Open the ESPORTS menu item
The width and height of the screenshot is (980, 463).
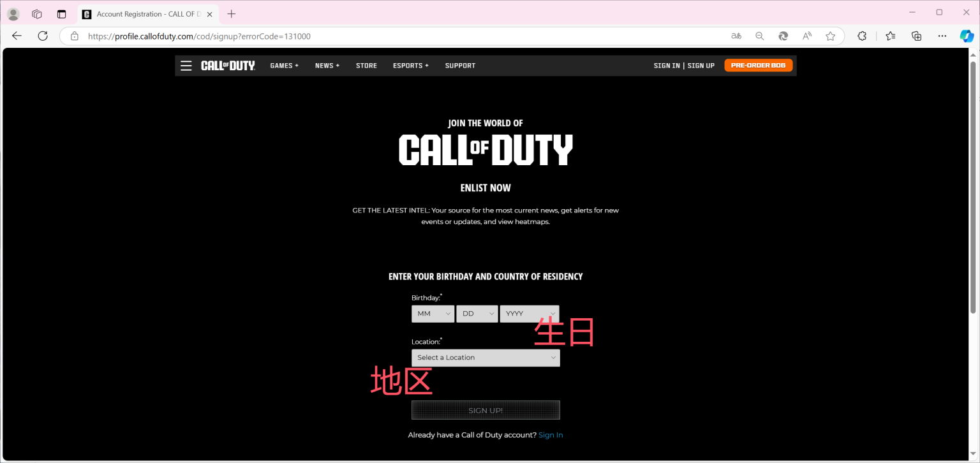410,65
